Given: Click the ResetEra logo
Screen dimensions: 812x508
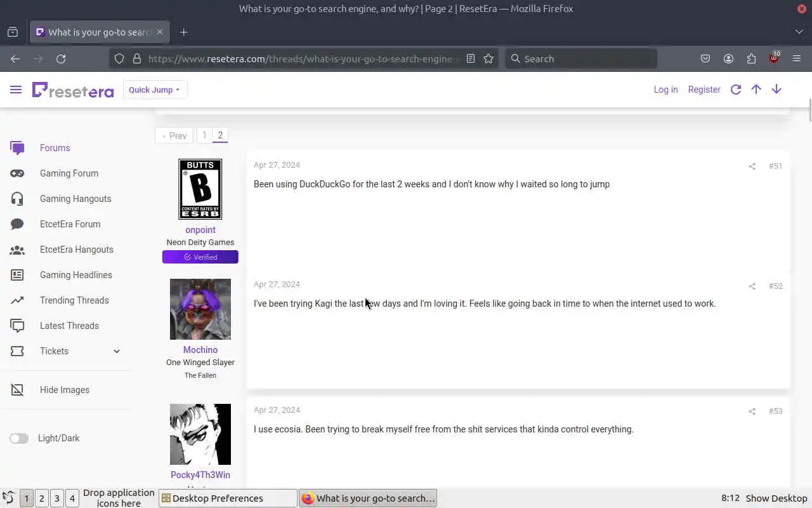Looking at the screenshot, I should point(73,90).
